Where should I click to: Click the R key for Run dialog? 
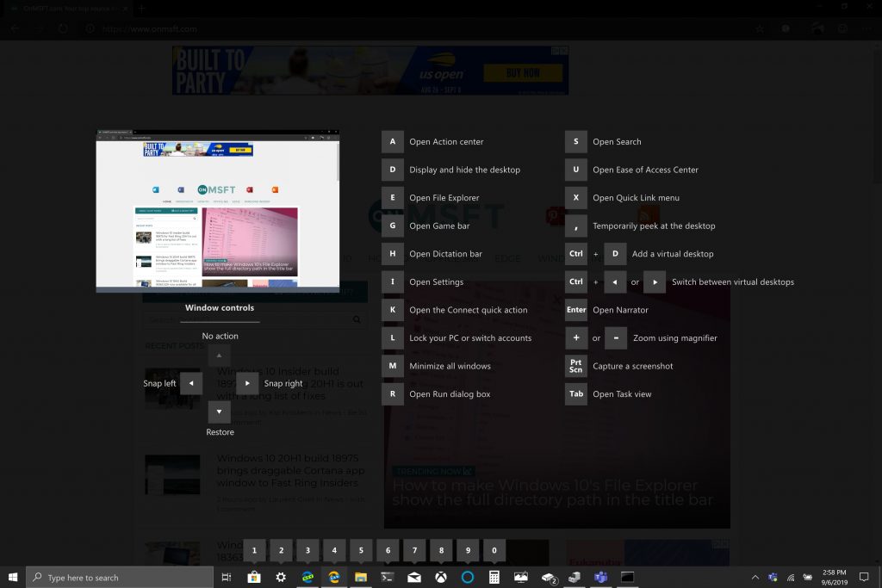pos(393,394)
